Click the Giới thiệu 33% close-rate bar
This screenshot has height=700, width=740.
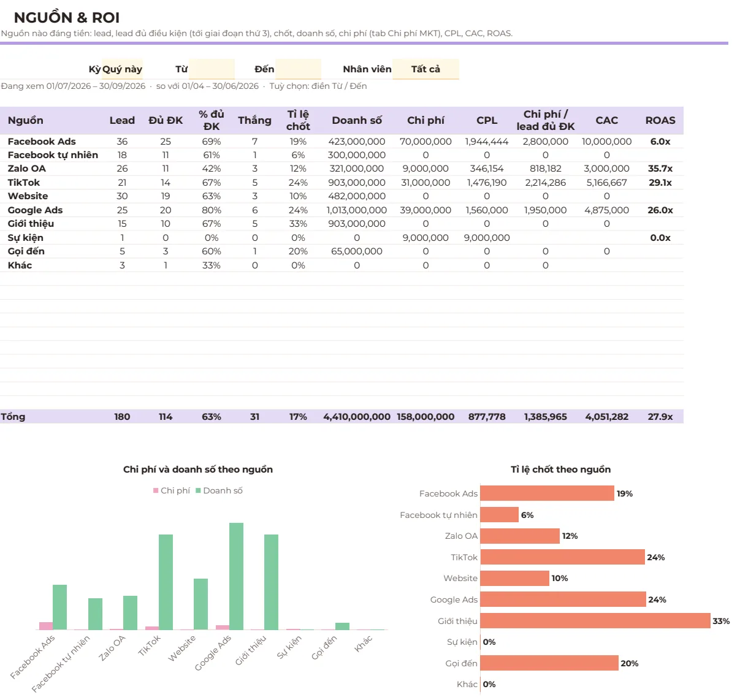[595, 621]
